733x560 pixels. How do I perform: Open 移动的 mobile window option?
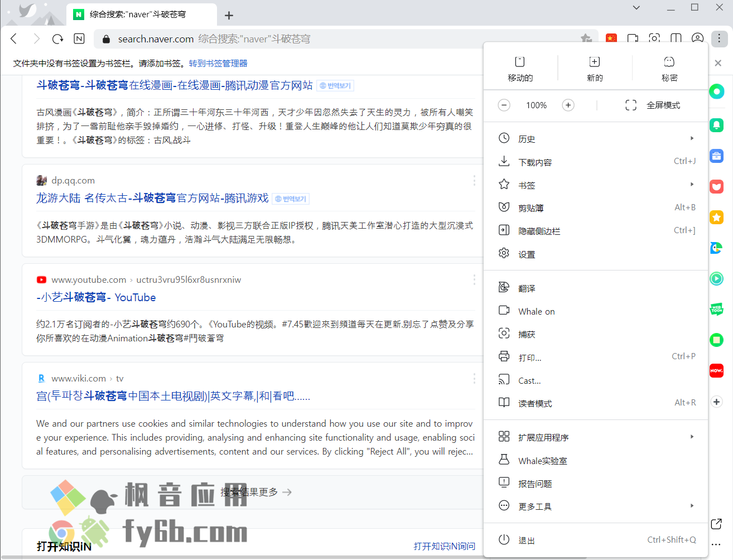(520, 69)
